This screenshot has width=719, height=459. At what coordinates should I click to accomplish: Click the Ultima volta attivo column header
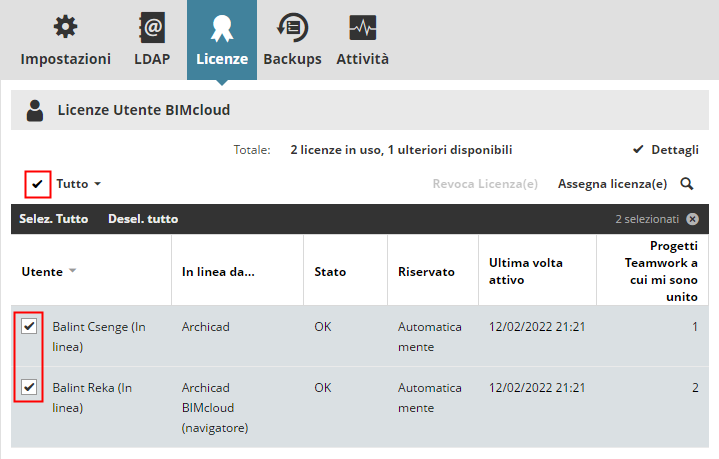click(525, 271)
